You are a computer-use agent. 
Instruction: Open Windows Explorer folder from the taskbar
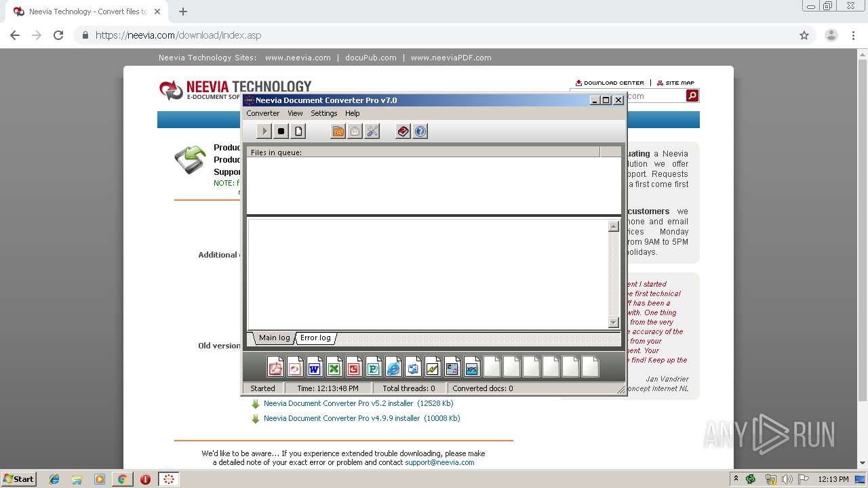click(x=77, y=479)
